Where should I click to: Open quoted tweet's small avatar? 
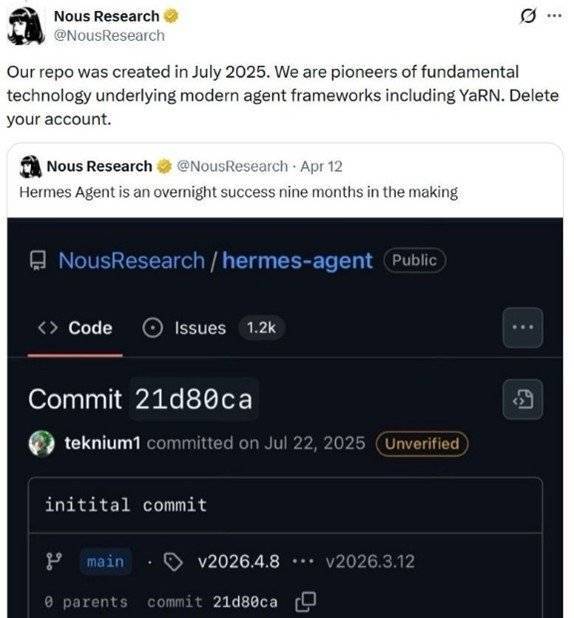point(30,166)
